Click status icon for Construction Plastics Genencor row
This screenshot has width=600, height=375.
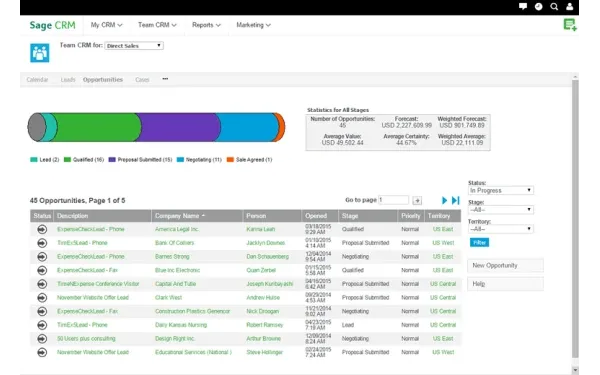click(x=42, y=311)
